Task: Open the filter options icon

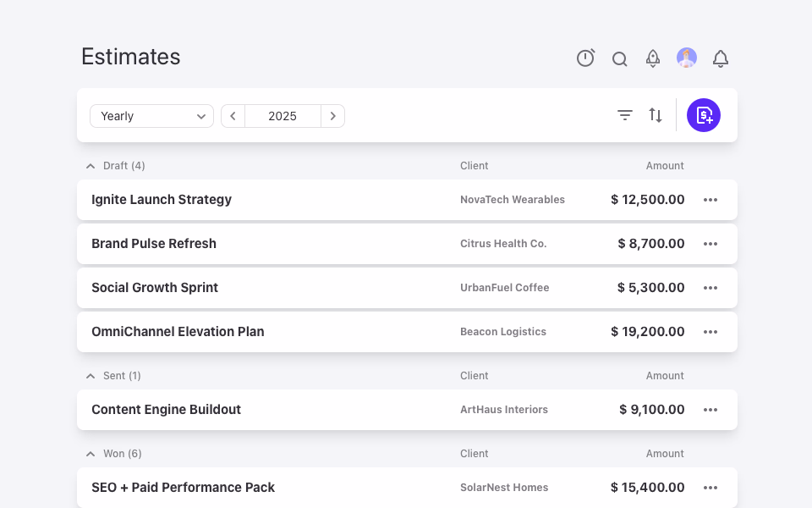Action: pyautogui.click(x=625, y=115)
